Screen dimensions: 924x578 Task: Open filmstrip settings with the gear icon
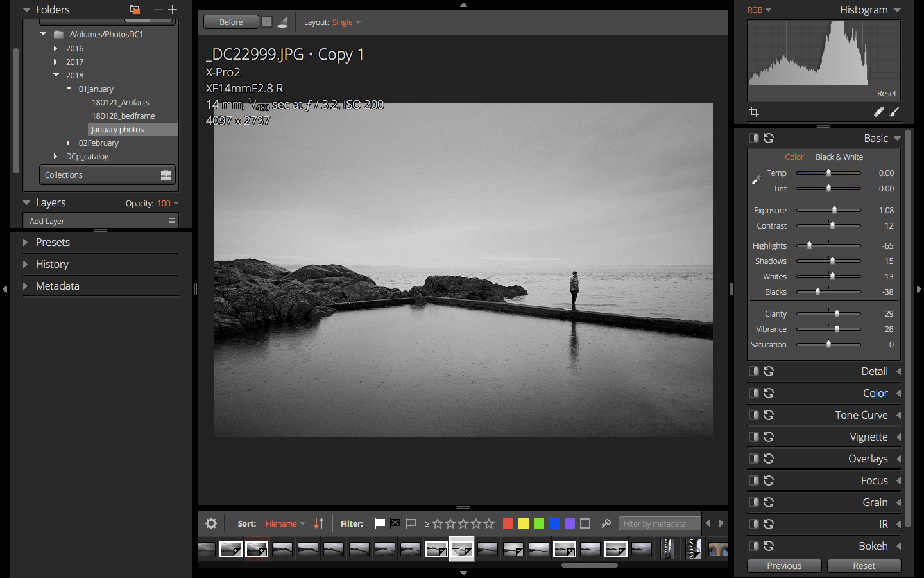pos(211,523)
